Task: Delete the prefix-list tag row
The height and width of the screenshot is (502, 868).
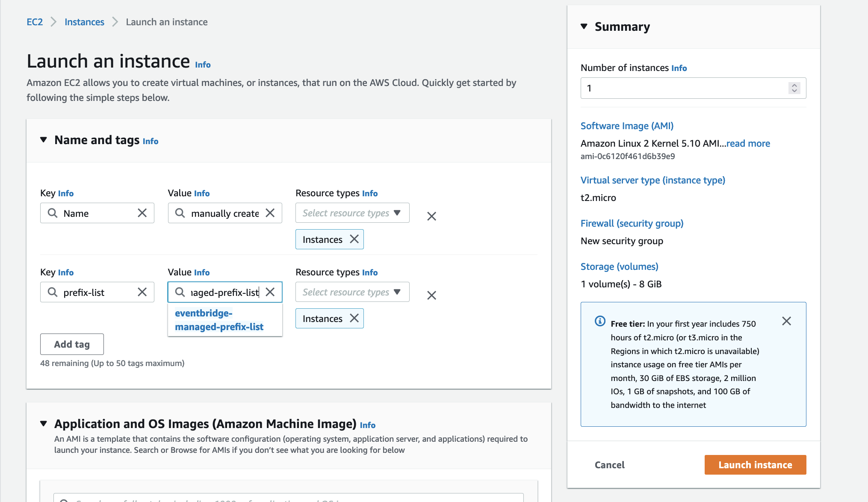Action: tap(431, 295)
